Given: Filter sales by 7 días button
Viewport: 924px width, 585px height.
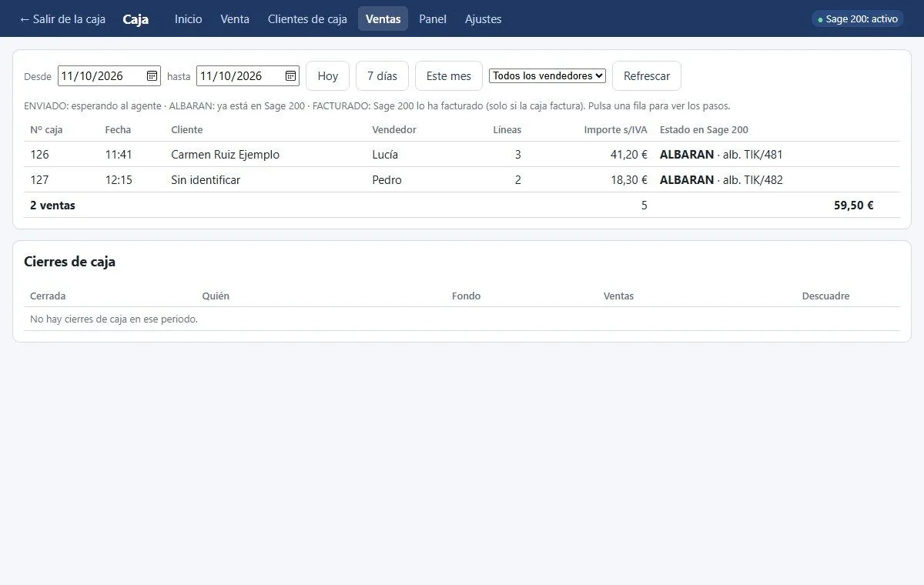Looking at the screenshot, I should 382,75.
